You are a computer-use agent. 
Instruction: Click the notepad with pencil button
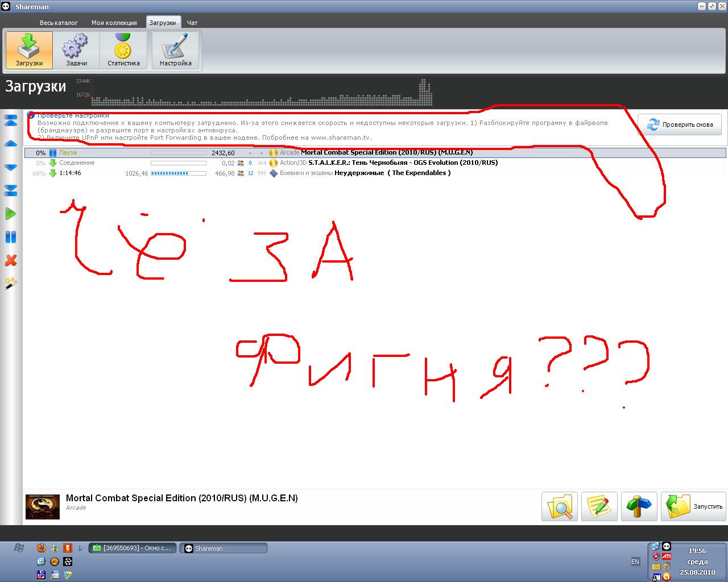(x=599, y=506)
